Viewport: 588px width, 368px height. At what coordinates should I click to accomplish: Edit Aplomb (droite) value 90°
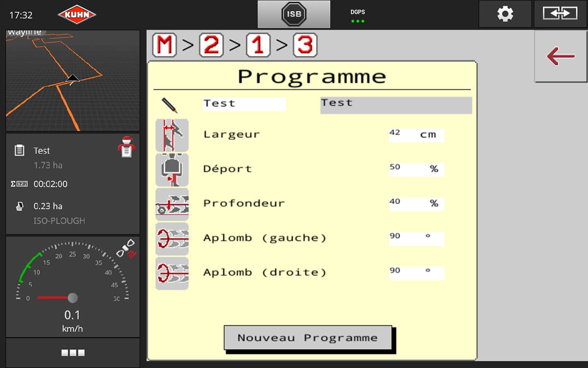(416, 273)
